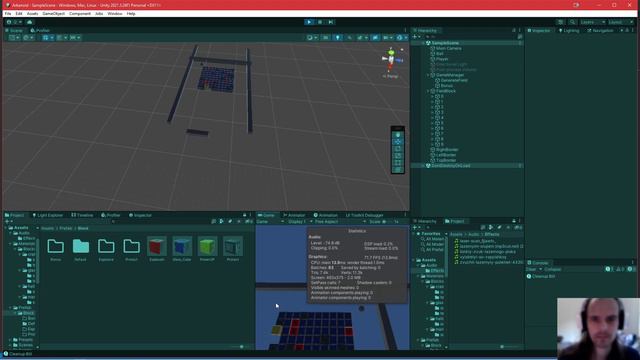Select the TopBorder object in Hierarchy
Image resolution: width=640 pixels, height=360 pixels.
[446, 160]
